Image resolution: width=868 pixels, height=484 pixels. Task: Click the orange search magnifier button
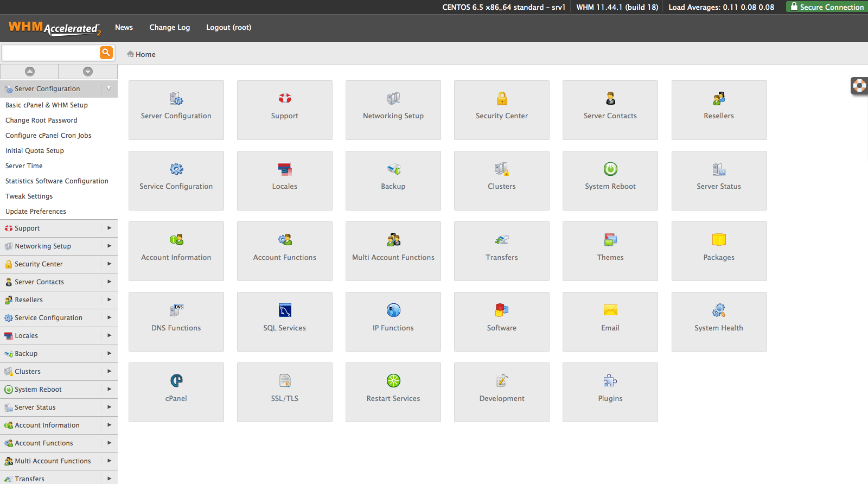tap(106, 53)
